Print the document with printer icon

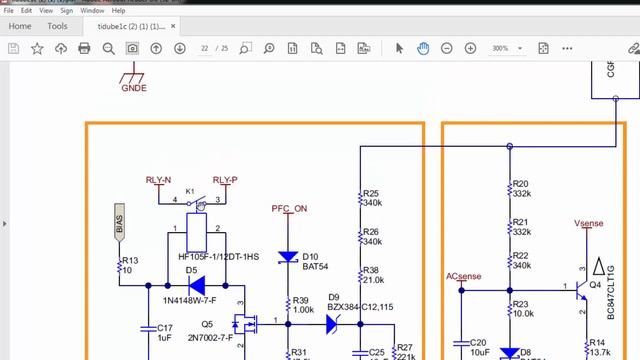pos(84,49)
